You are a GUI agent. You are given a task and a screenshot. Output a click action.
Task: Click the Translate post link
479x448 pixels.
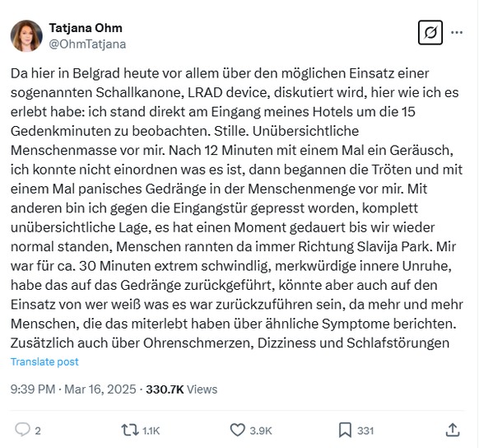[x=44, y=362]
